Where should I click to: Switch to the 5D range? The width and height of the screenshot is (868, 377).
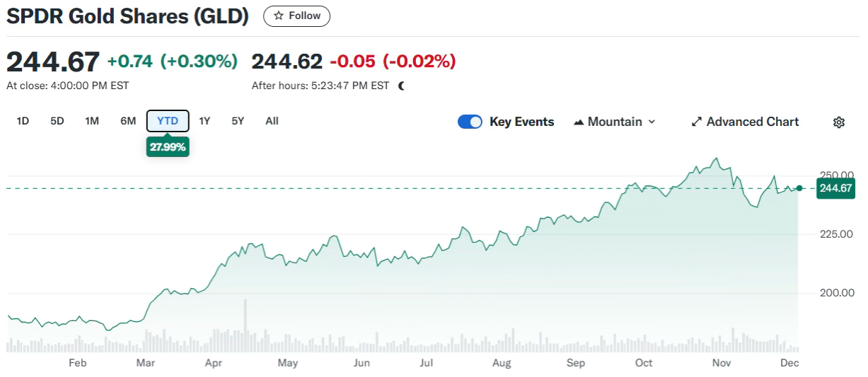point(57,121)
